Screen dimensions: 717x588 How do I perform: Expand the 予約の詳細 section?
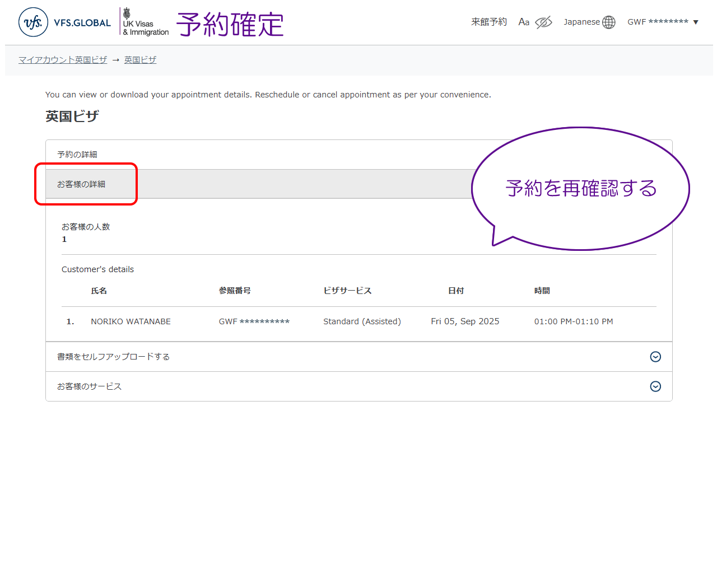(77, 155)
